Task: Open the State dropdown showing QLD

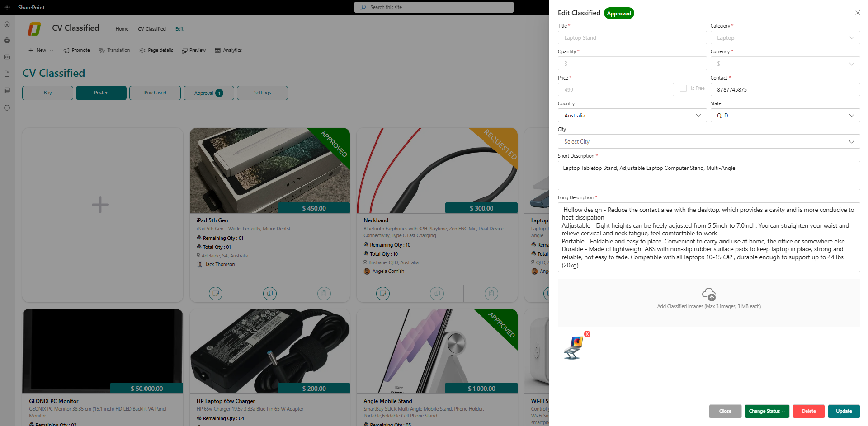Action: tap(785, 116)
